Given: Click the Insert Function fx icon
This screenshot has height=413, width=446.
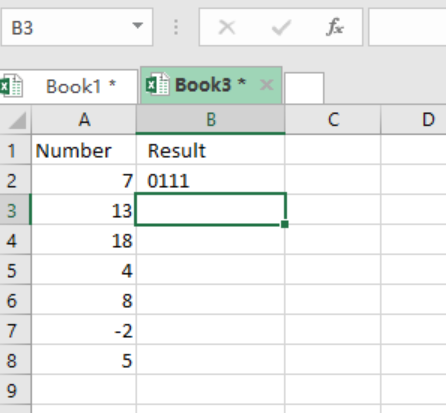Looking at the screenshot, I should click(334, 27).
